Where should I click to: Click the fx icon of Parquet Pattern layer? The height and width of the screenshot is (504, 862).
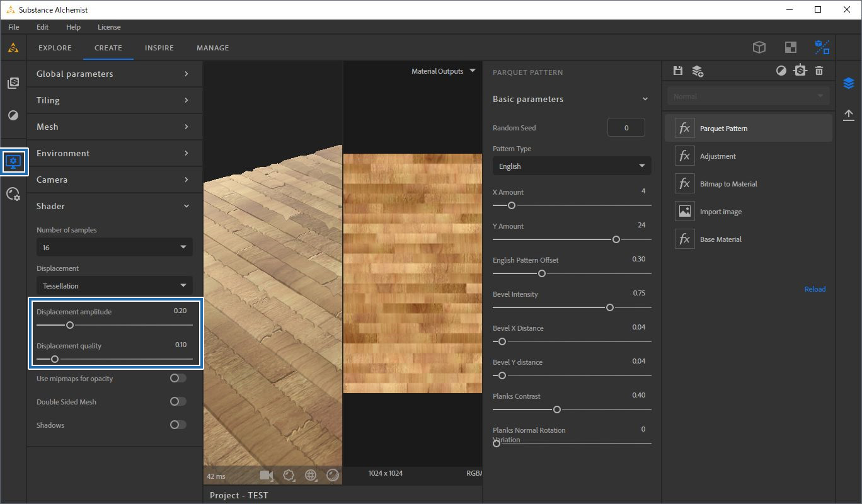(684, 128)
